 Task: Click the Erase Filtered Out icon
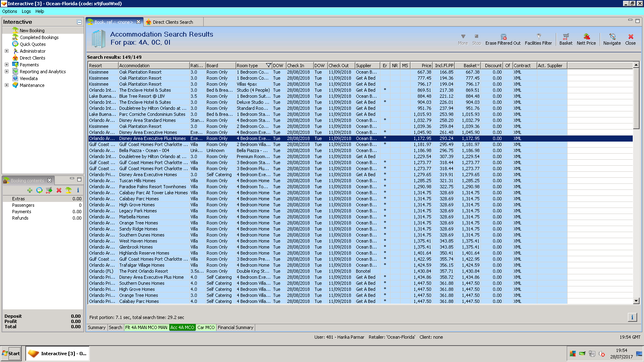(503, 37)
